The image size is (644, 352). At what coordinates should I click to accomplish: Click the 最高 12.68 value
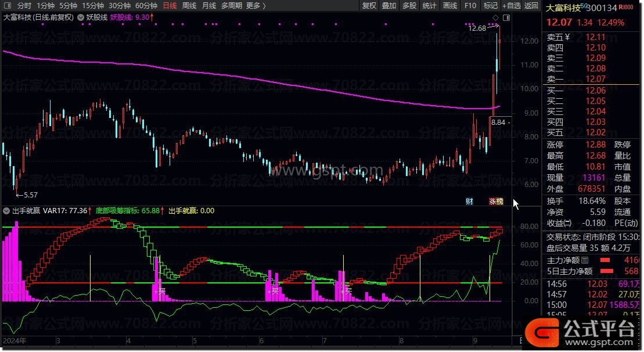tap(596, 156)
